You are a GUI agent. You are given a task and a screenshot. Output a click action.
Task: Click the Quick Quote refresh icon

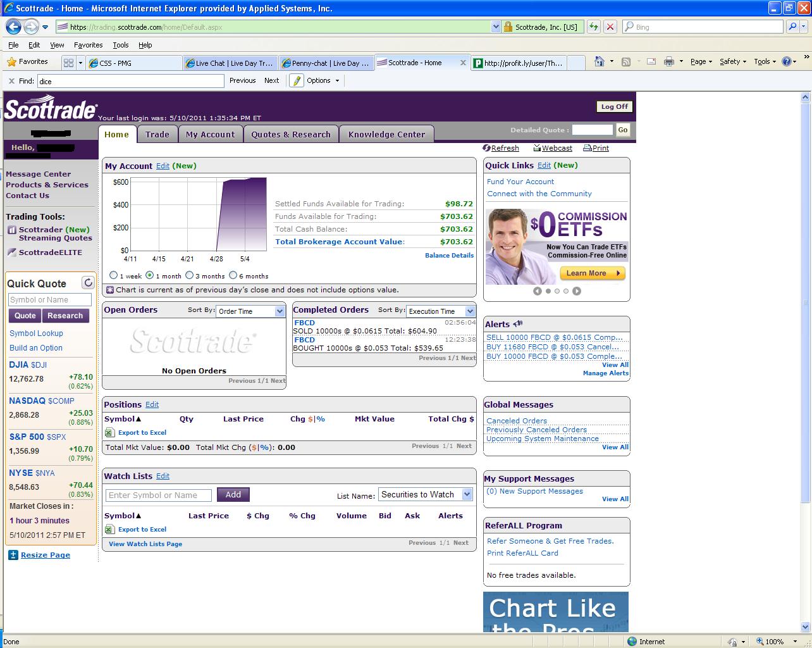(88, 283)
